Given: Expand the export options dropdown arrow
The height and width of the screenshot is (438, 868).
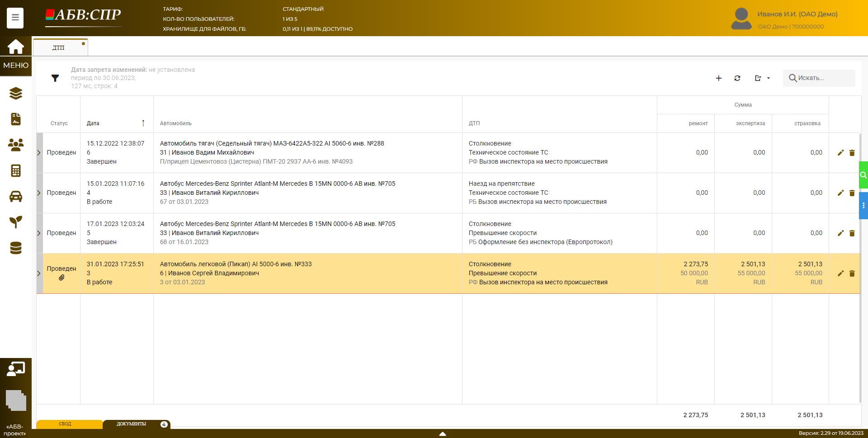Looking at the screenshot, I should pos(768,78).
